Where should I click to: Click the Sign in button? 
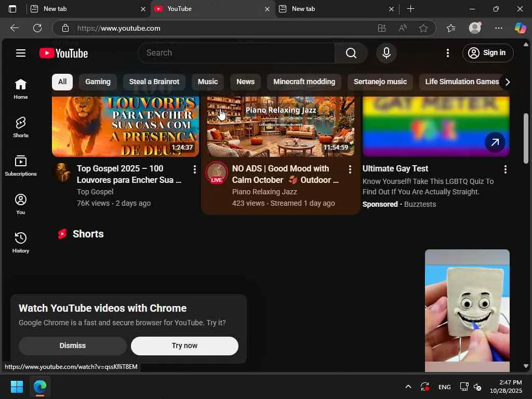click(x=488, y=53)
